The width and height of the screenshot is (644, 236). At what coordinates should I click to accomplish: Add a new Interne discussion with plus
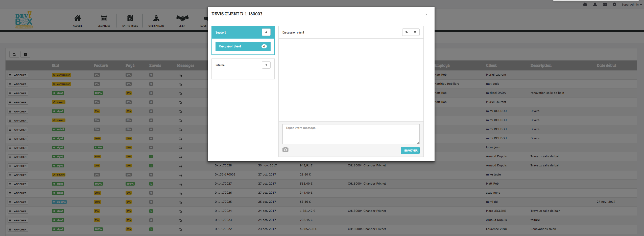(x=266, y=65)
